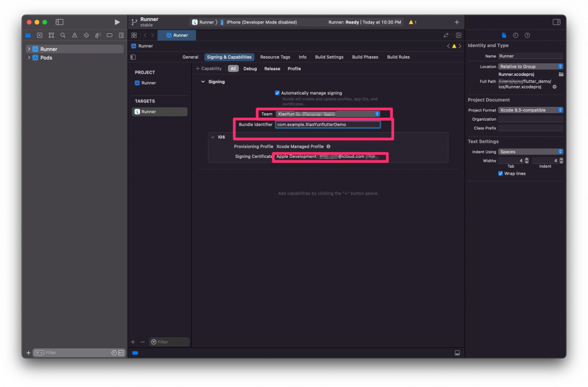Open the Indent Using Spaces dropdown
This screenshot has width=588, height=387.
point(530,152)
